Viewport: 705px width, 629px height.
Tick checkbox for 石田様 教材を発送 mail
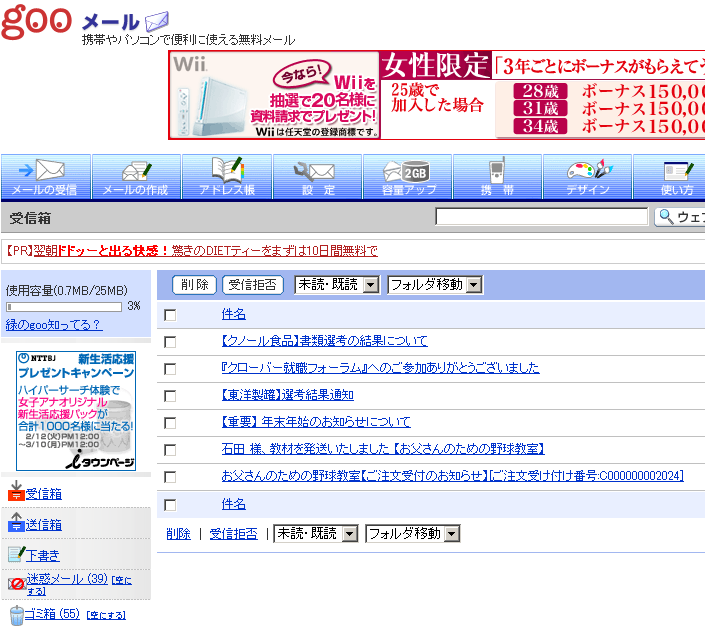(x=170, y=450)
